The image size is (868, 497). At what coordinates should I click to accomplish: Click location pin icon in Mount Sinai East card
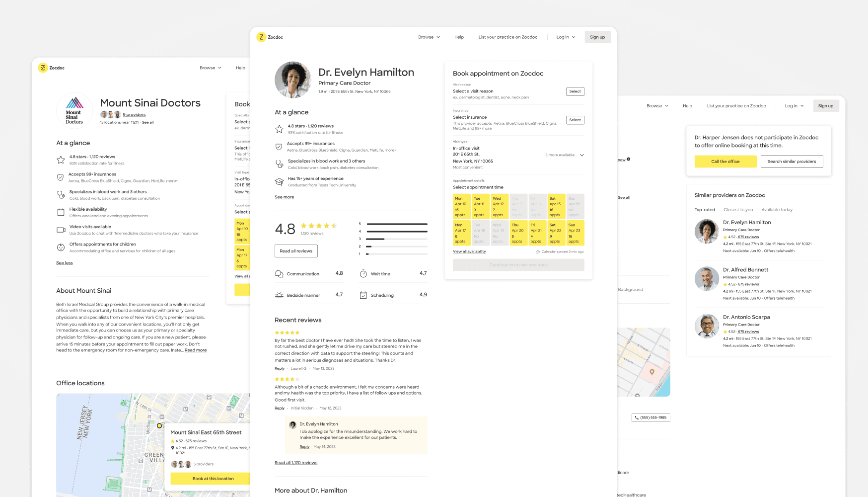[x=172, y=448]
